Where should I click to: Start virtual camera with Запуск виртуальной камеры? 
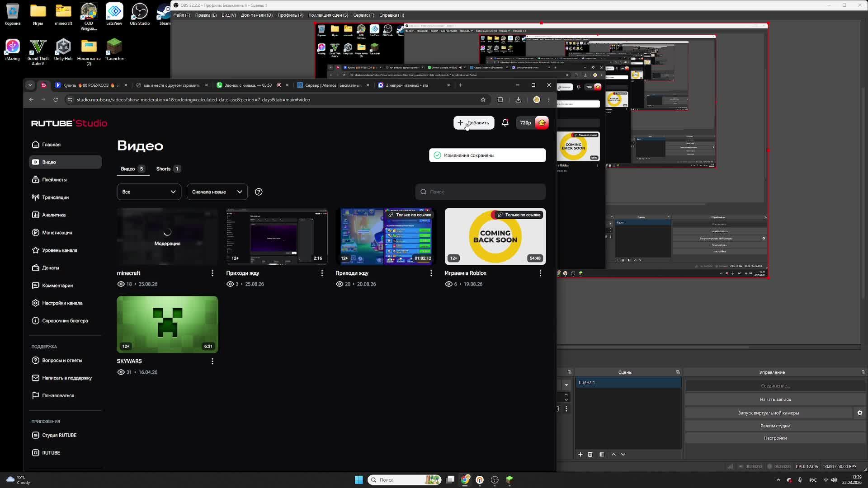click(769, 413)
